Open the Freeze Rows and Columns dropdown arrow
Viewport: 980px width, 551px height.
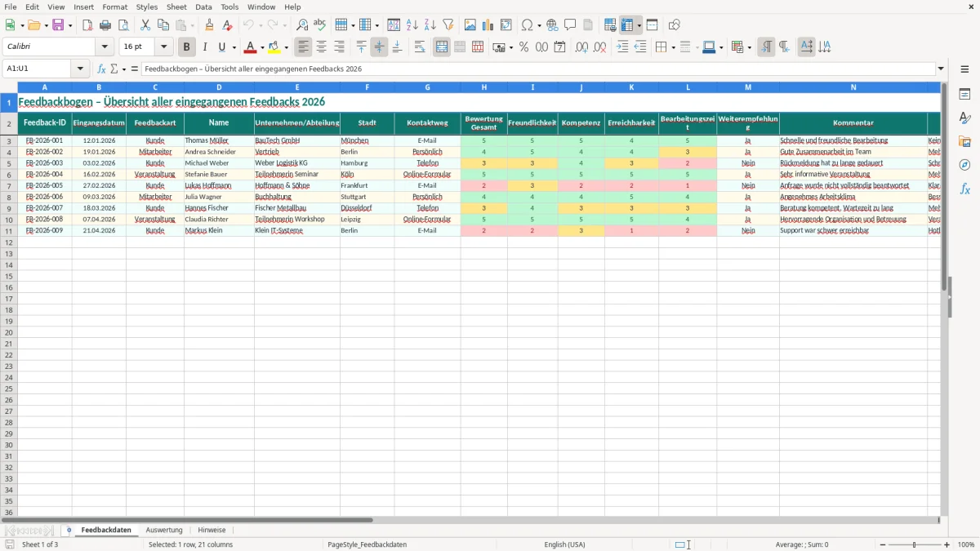(x=639, y=25)
